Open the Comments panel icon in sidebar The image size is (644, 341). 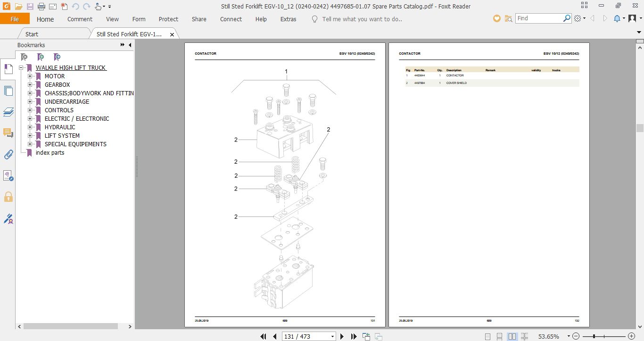(8, 133)
